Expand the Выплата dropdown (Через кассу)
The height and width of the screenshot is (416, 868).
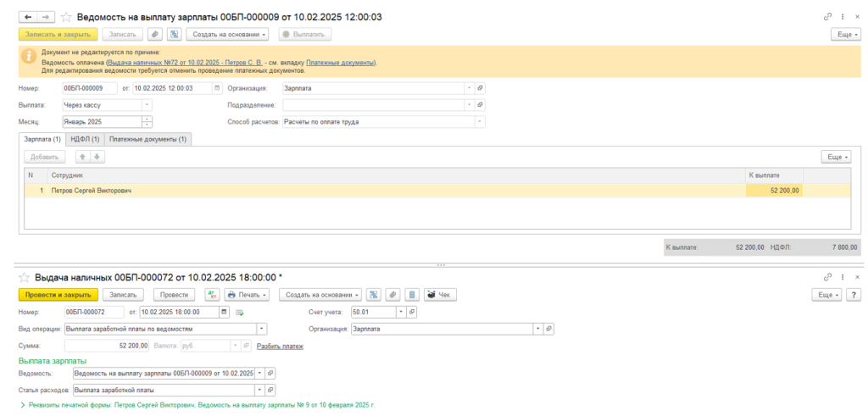pos(147,104)
